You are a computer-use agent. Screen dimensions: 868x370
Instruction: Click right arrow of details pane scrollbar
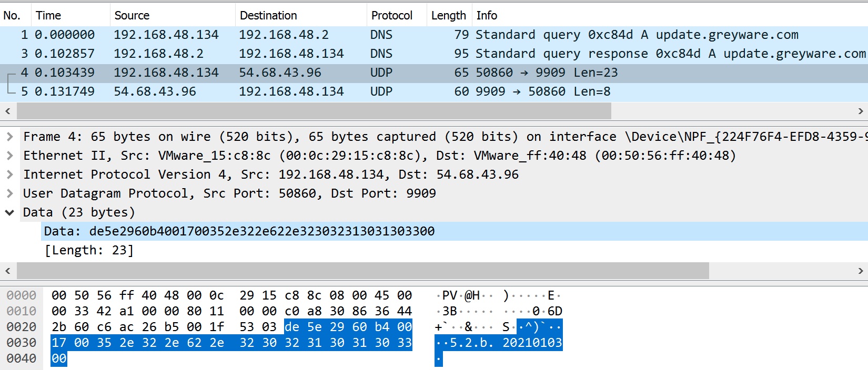tap(860, 271)
